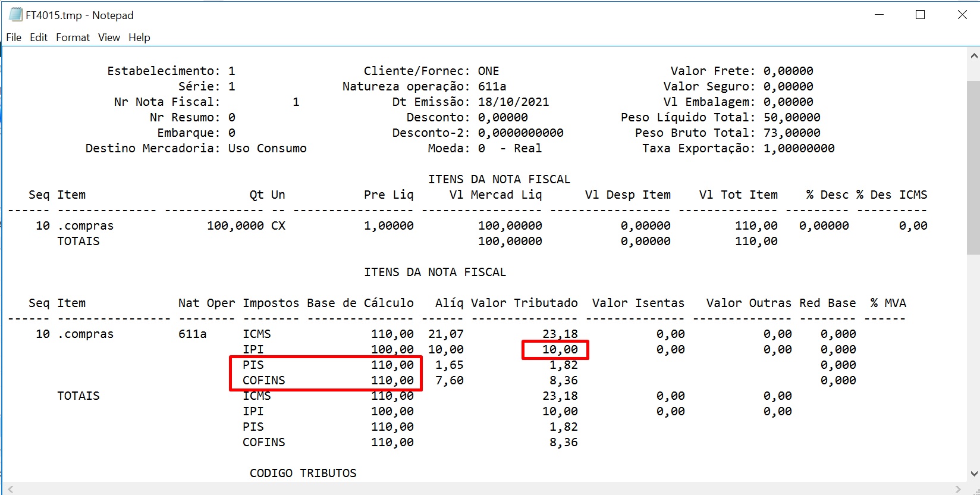Click the text 'Uso Consumo'
The width and height of the screenshot is (980, 495).
click(x=267, y=148)
